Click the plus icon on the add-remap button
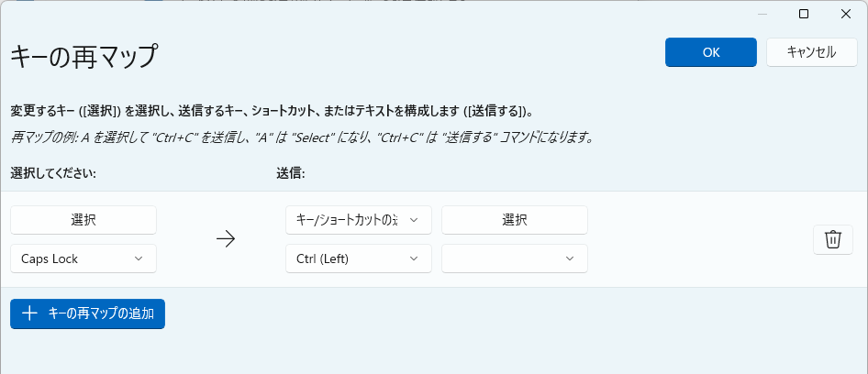 point(29,313)
